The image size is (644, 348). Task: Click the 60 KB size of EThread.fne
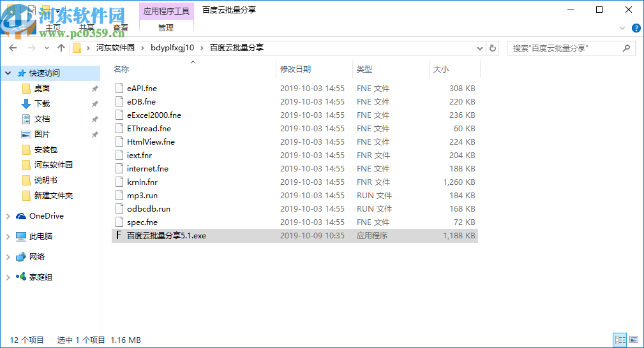click(464, 129)
